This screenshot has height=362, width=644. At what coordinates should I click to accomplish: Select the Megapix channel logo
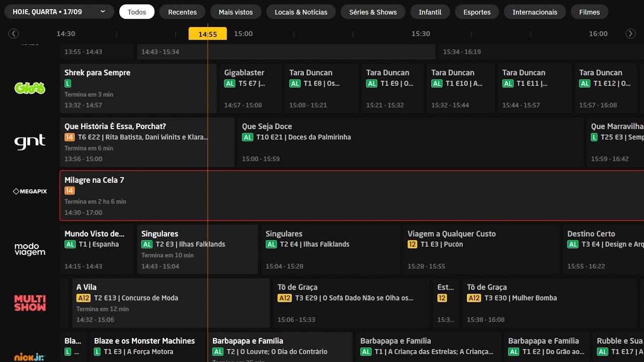point(30,191)
